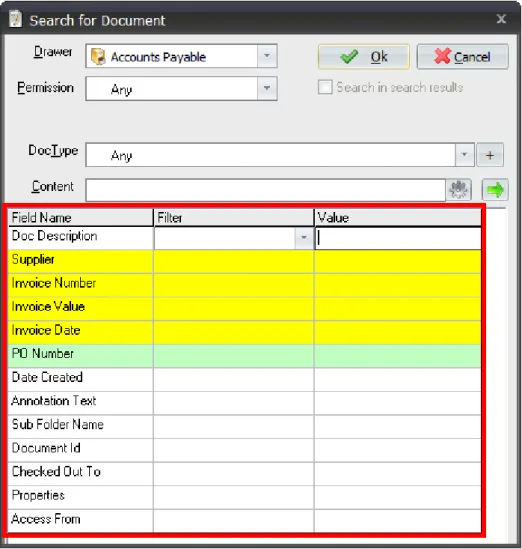522x549 pixels.
Task: Select the Document Id field row
Action: [244, 450]
